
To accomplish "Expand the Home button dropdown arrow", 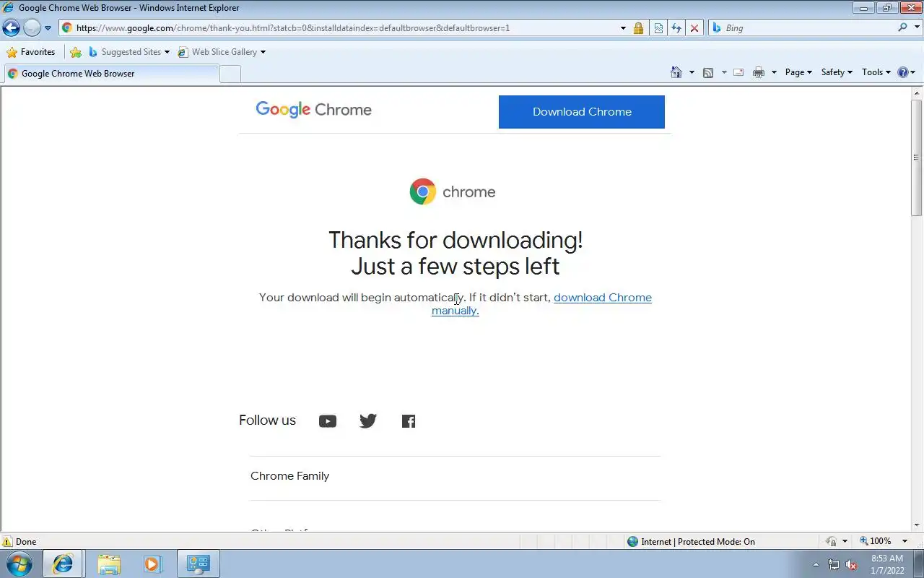I will [x=692, y=72].
